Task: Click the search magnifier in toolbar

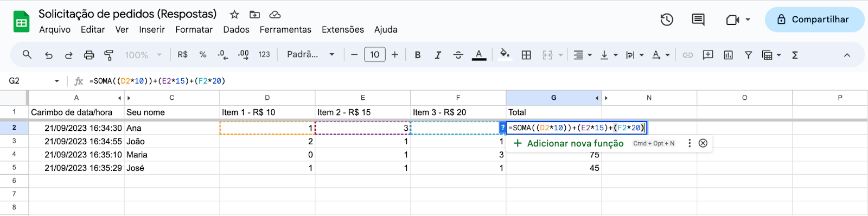Action: tap(27, 55)
